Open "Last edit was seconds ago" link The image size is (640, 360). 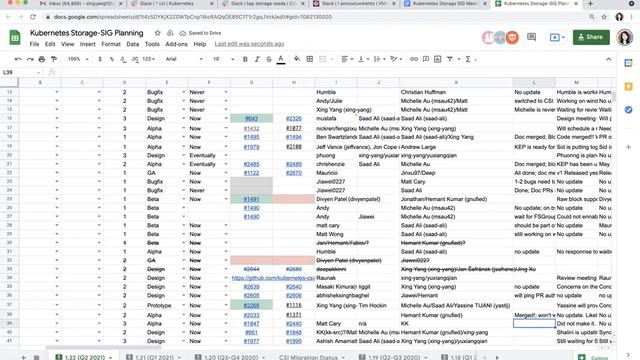click(249, 44)
